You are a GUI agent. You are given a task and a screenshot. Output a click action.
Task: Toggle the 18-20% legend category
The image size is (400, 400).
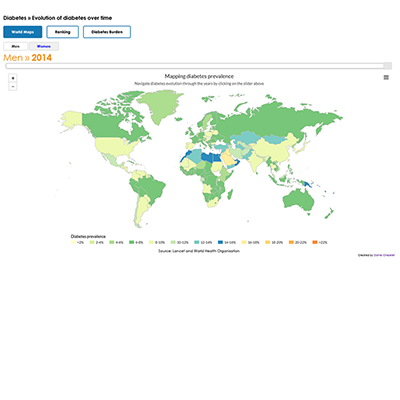(274, 242)
